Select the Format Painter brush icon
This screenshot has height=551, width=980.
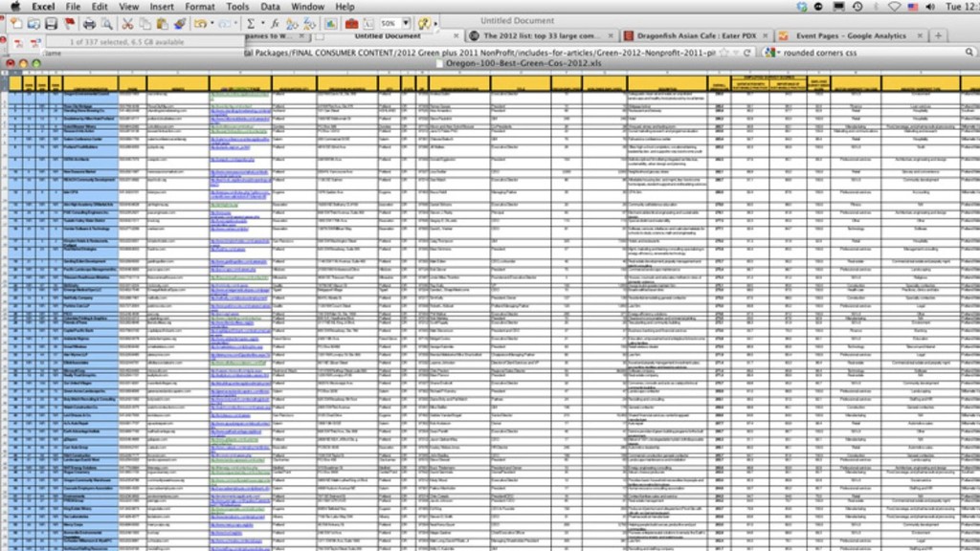180,24
